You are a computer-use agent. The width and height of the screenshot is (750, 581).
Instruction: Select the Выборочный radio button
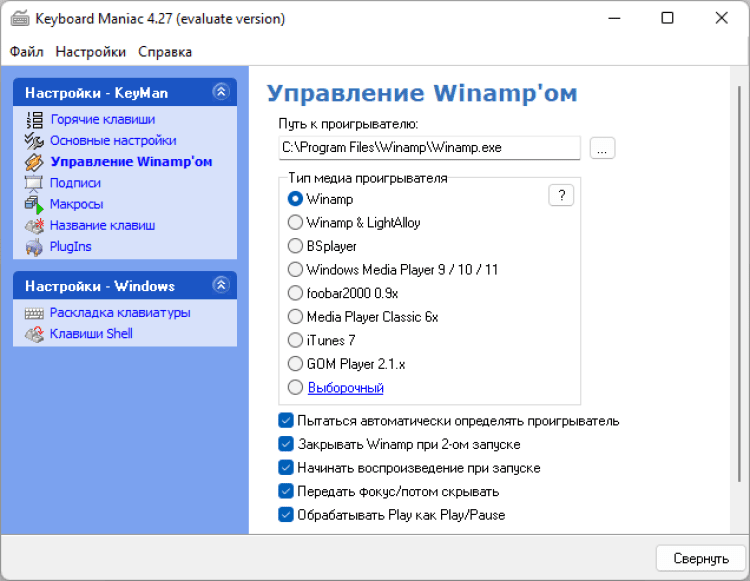[x=295, y=387]
